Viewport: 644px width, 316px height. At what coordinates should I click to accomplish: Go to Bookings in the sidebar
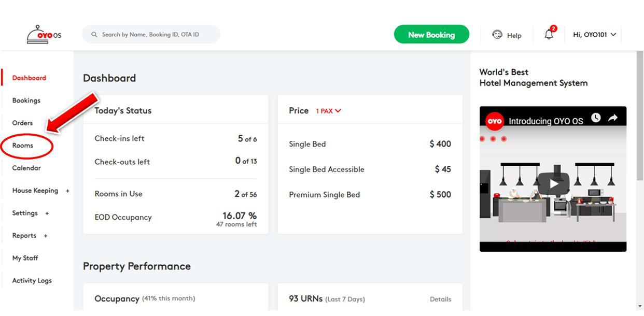[x=26, y=100]
